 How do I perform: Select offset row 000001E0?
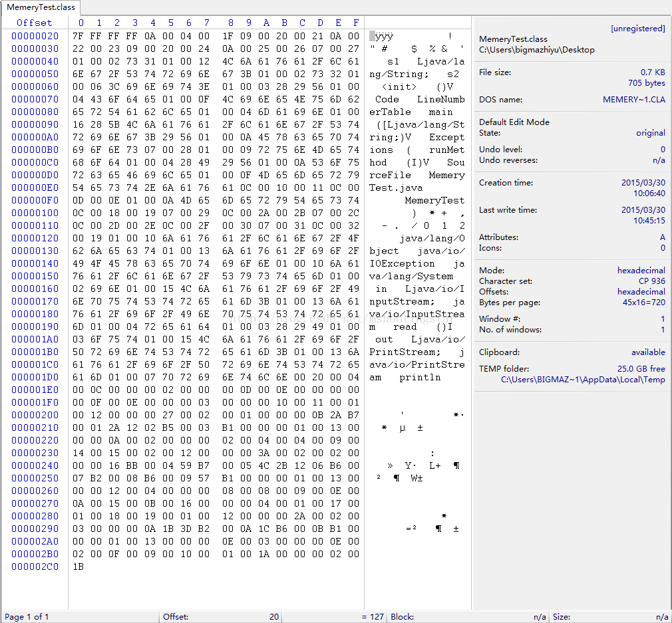point(35,390)
